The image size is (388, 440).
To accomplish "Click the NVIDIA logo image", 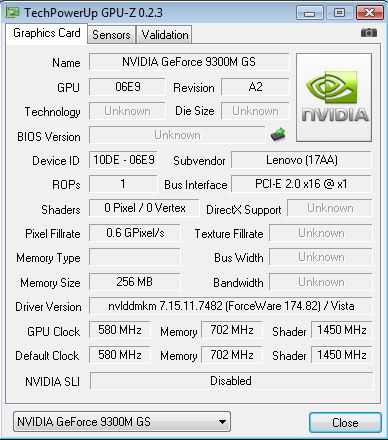I will (x=334, y=98).
